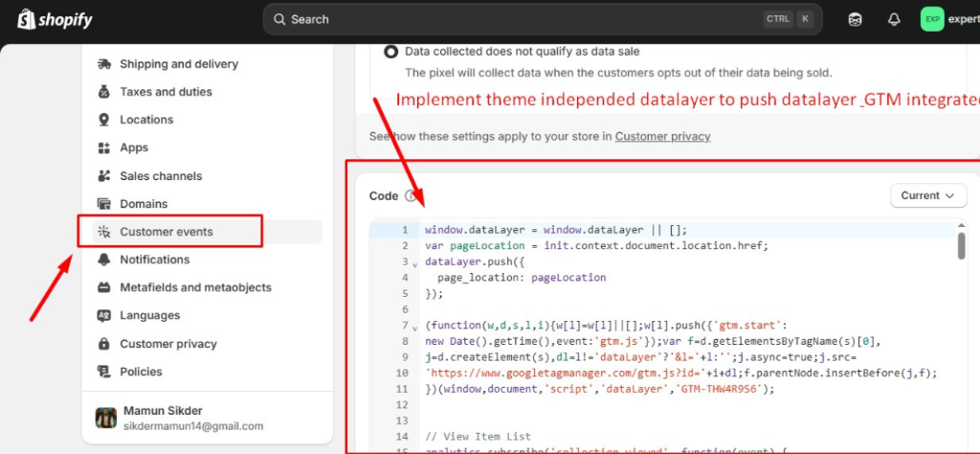This screenshot has height=454, width=980.
Task: Click the info icon next to Code
Action: (410, 195)
